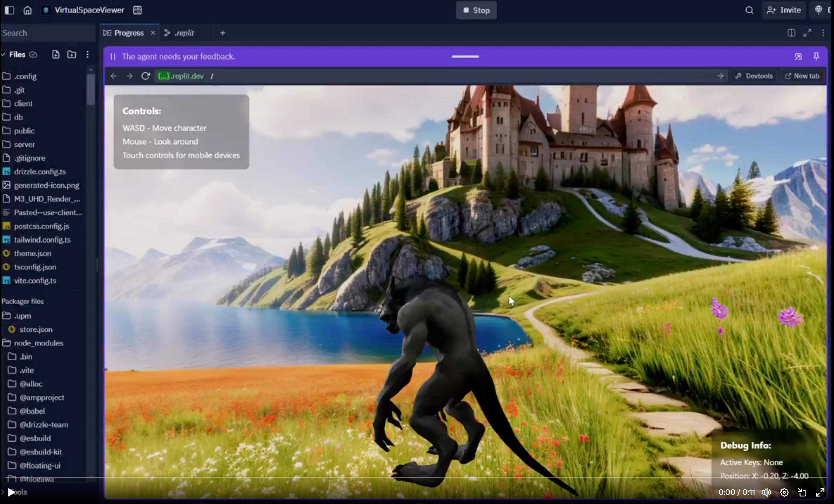Switch to the .replit tab
Image resolution: width=834 pixels, height=504 pixels.
tap(184, 33)
